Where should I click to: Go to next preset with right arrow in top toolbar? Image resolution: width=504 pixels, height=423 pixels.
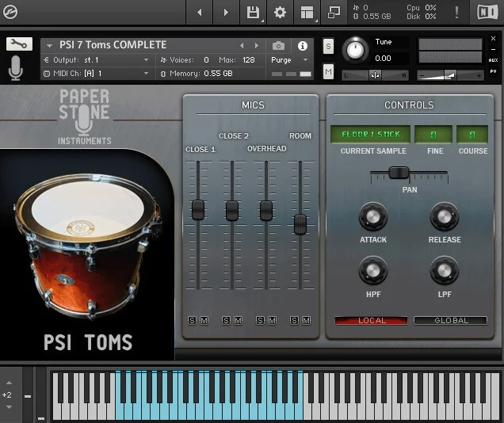tap(226, 12)
